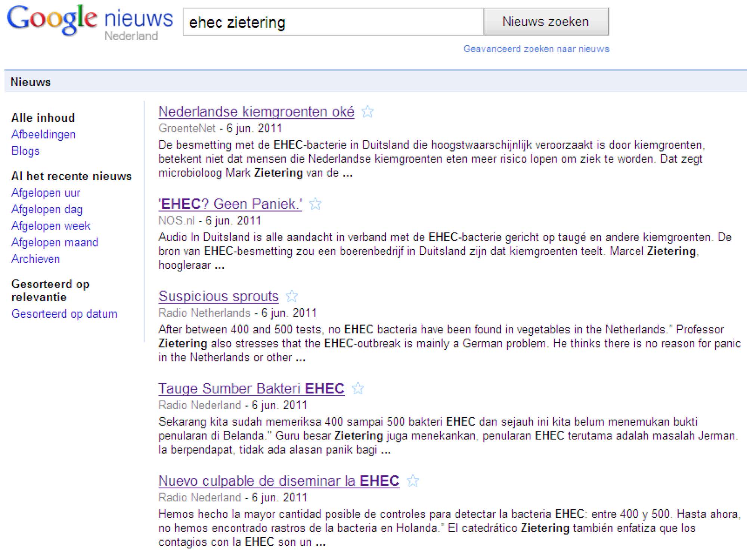The image size is (747, 560).
Task: Click 'NOS.nl - 6 jun. 2011' source line
Action: [210, 220]
